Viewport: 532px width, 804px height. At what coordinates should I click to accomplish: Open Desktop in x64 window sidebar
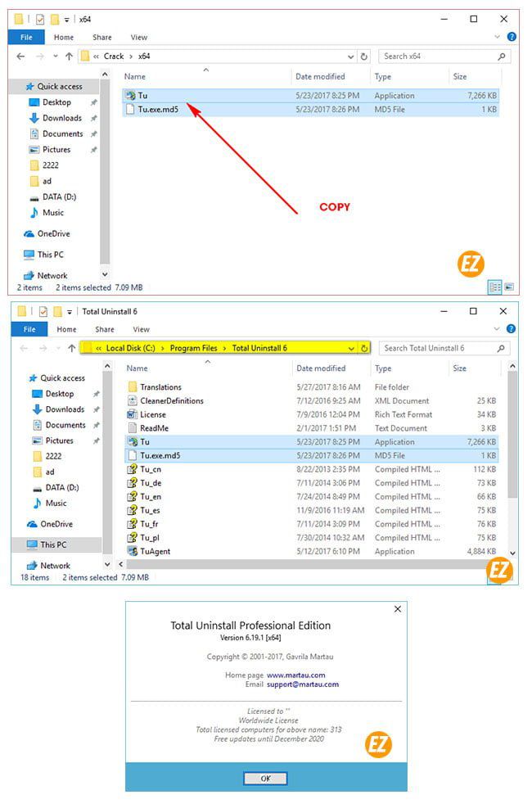click(56, 102)
